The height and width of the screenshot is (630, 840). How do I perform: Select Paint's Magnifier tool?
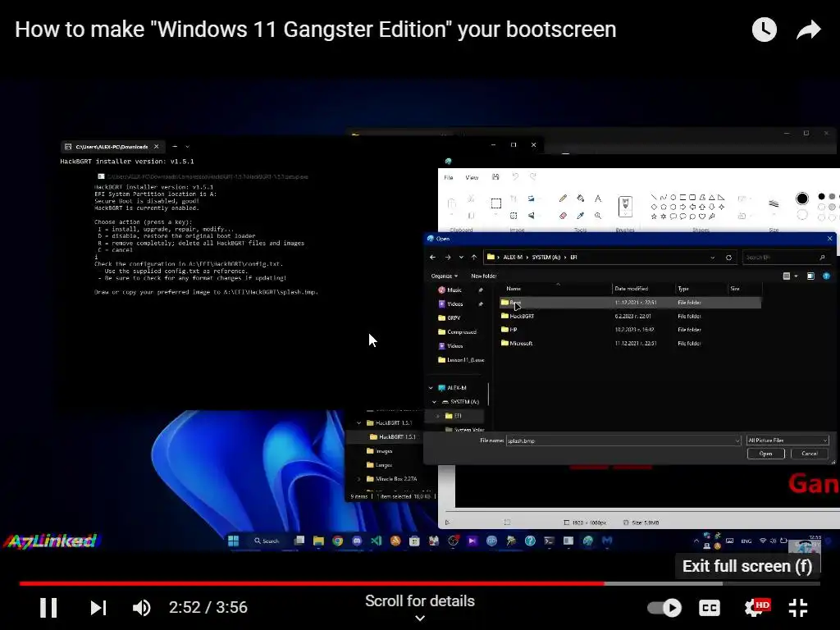pyautogui.click(x=598, y=216)
